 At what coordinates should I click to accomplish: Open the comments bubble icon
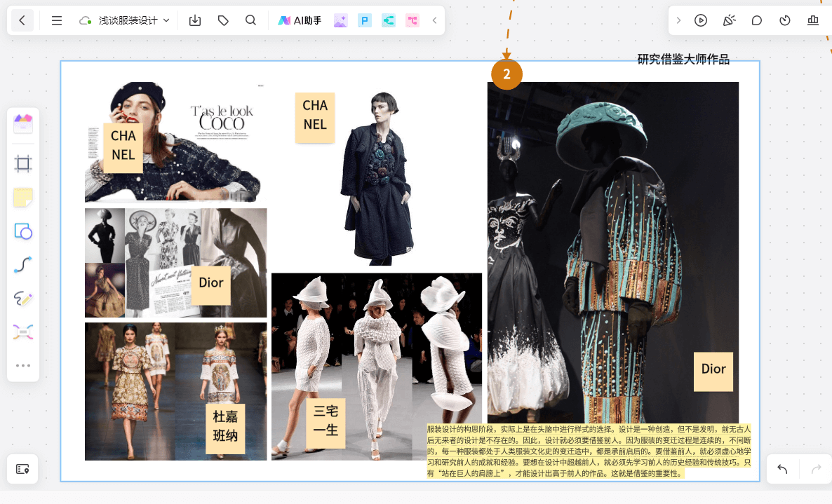[x=757, y=20]
